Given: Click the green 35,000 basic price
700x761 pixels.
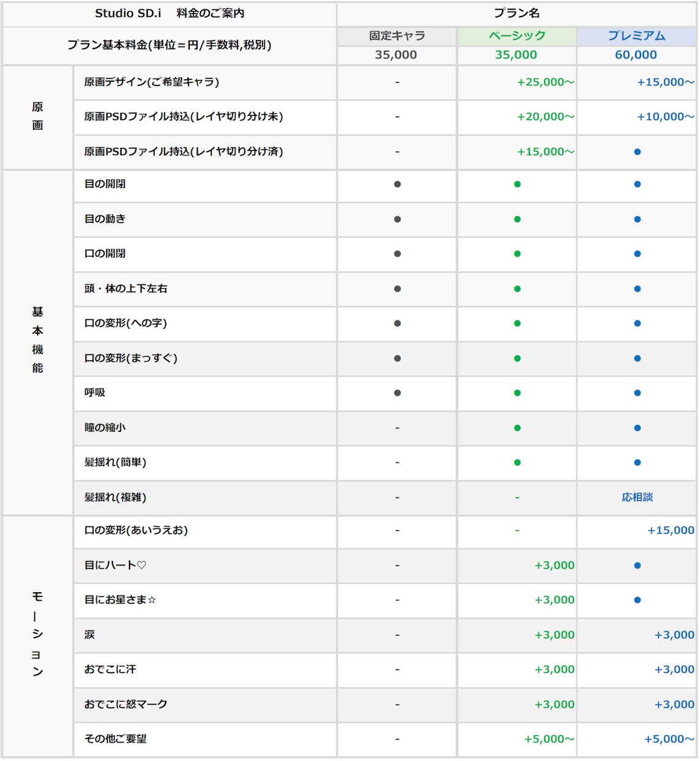Looking at the screenshot, I should 516,55.
